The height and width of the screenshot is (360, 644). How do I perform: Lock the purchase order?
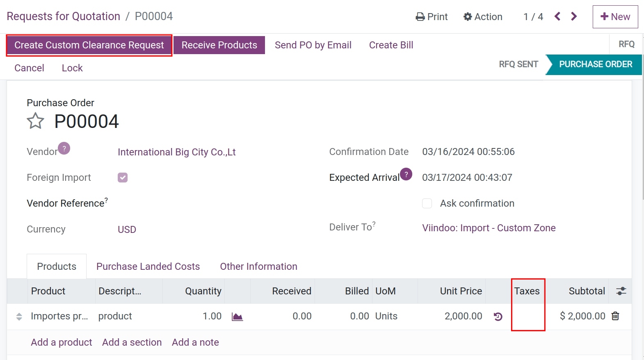72,68
